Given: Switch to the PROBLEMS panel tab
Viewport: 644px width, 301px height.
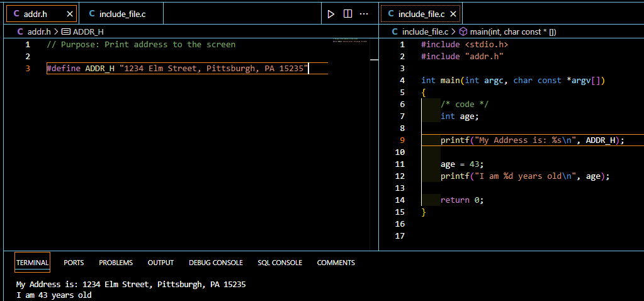Looking at the screenshot, I should [x=116, y=263].
